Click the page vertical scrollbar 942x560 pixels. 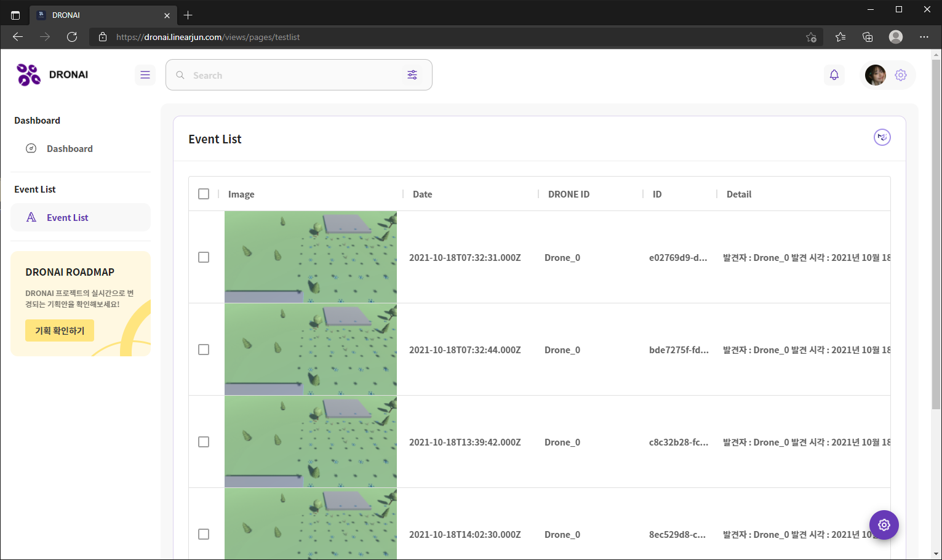click(936, 234)
